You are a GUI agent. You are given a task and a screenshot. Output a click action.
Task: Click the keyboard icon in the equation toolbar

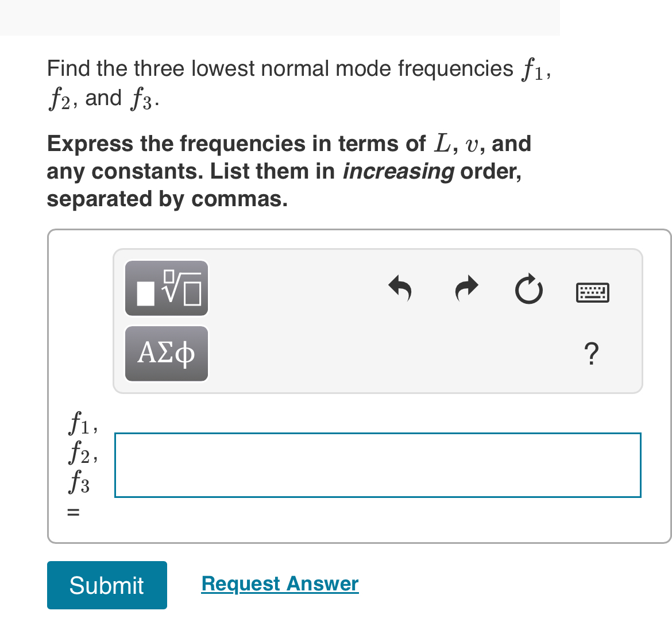pyautogui.click(x=593, y=292)
